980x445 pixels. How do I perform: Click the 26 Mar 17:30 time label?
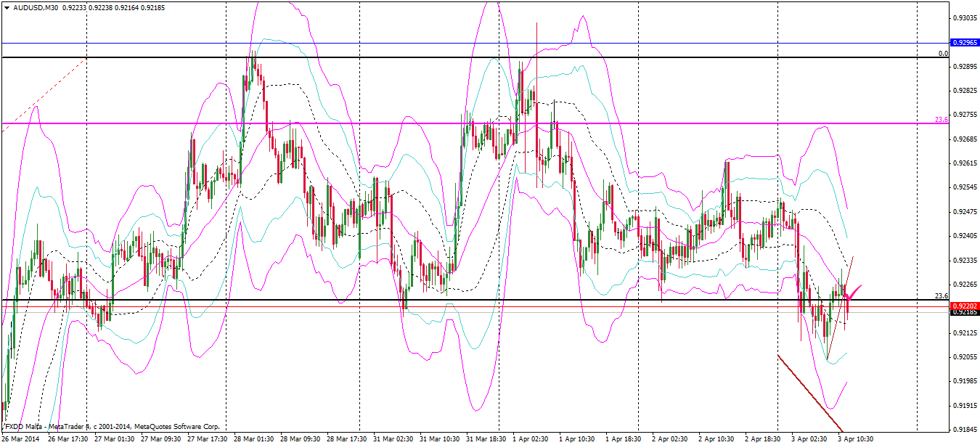68,439
